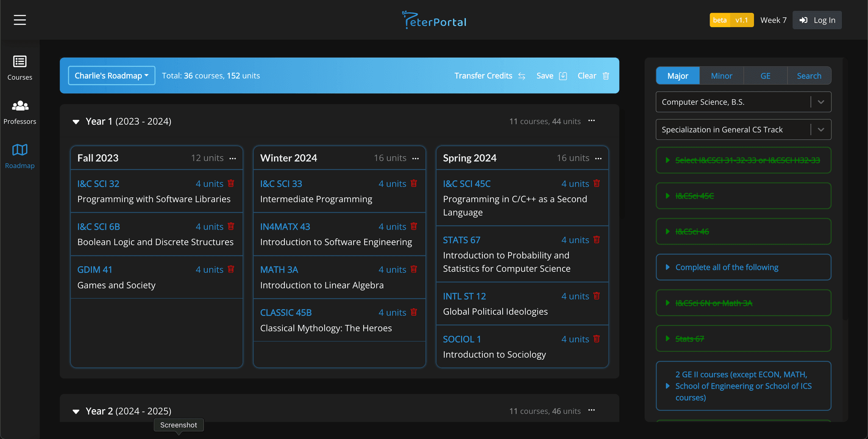This screenshot has height=439, width=868.
Task: Delete INTL ST 12 with trash icon
Action: [597, 296]
